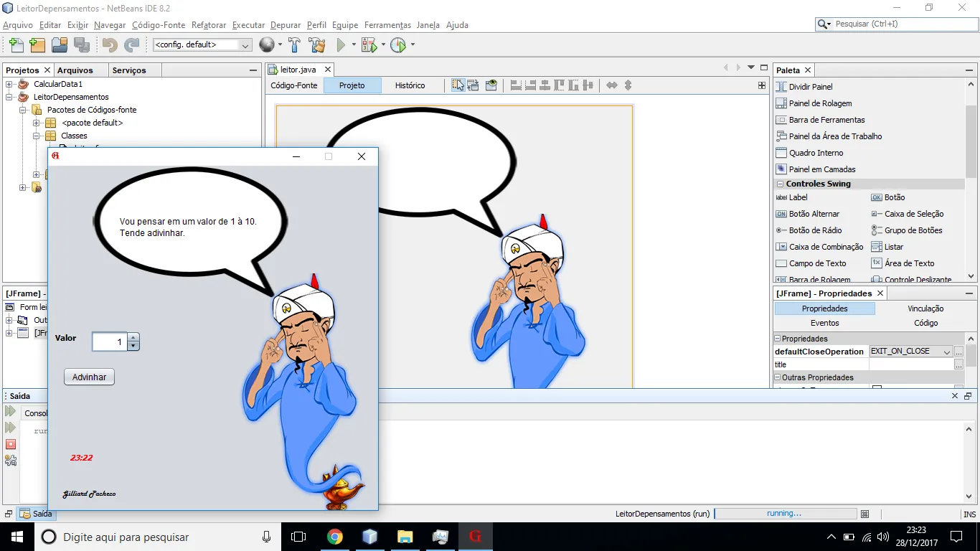Open the Refatorar menu

click(x=209, y=25)
